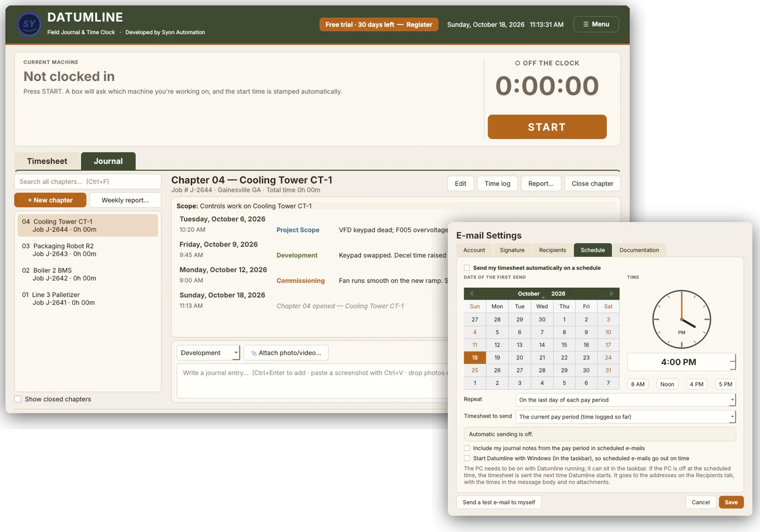This screenshot has height=532, width=760.
Task: Open the Account tab in E-mail Settings
Action: point(474,250)
